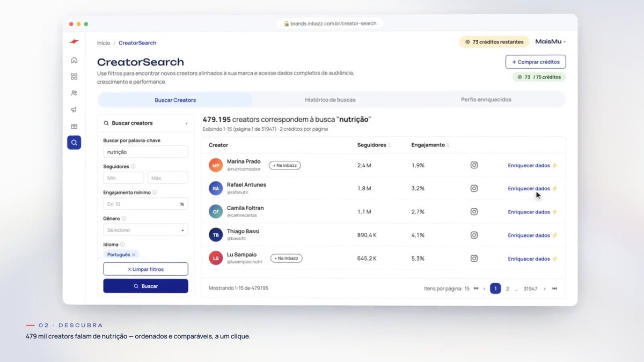Remove the Português language chip
The width and height of the screenshot is (644, 362).
click(x=134, y=255)
